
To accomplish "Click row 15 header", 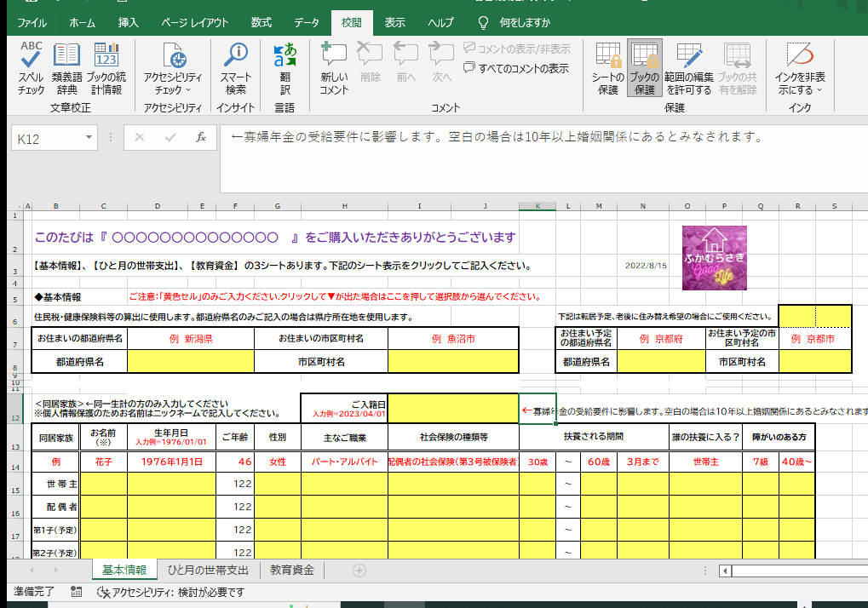I will point(15,485).
